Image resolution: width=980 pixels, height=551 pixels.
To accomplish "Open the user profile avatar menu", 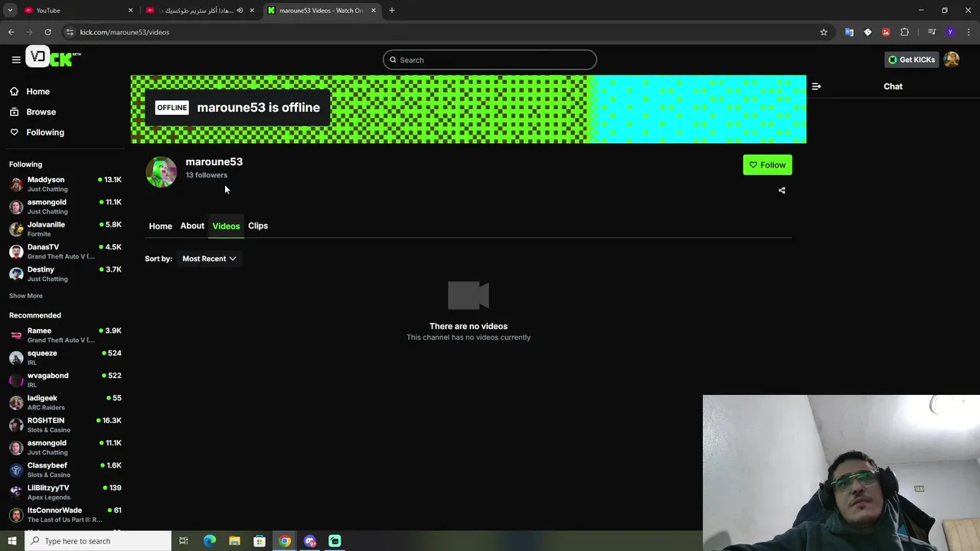I will (952, 60).
